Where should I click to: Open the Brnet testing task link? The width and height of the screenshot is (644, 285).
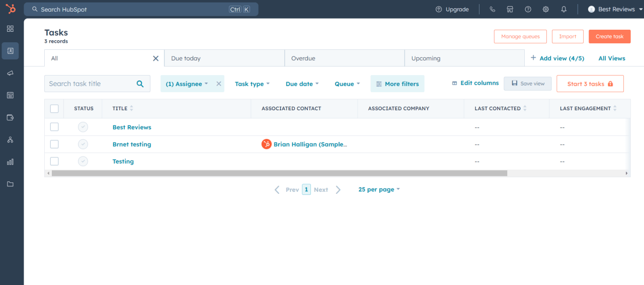click(x=132, y=145)
